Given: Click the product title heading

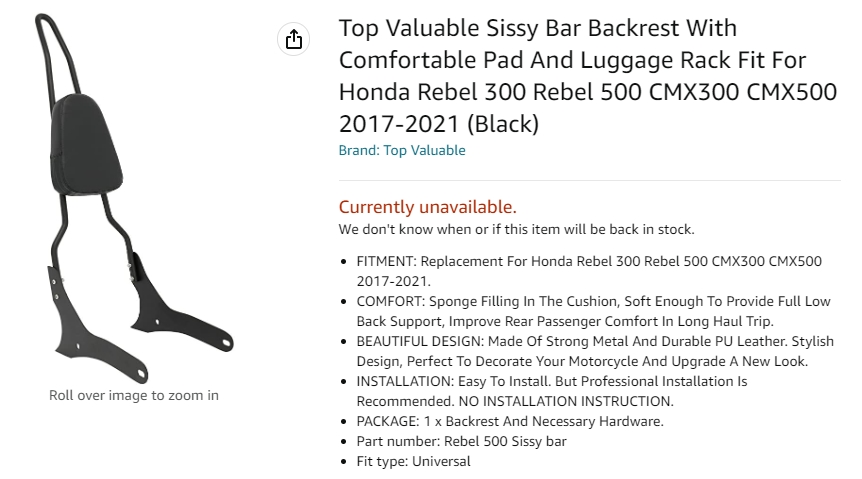Looking at the screenshot, I should click(x=588, y=76).
